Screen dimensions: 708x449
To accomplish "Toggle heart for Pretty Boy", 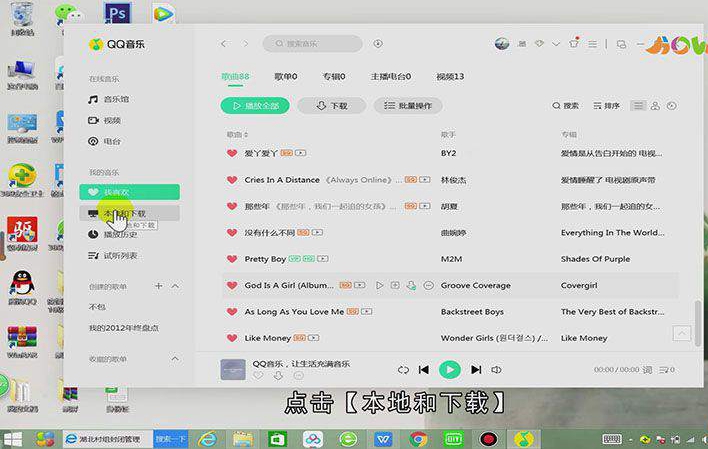I will click(232, 259).
